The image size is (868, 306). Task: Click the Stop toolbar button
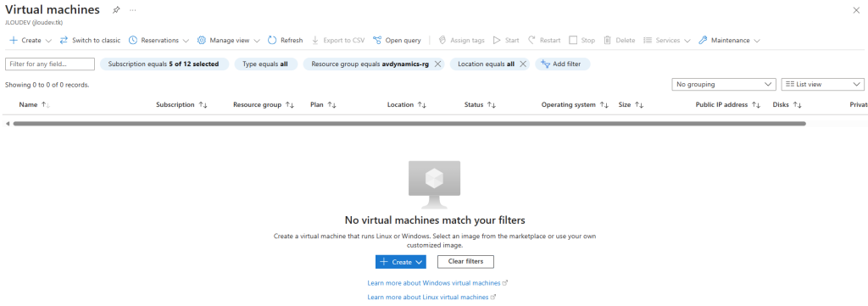pos(582,41)
